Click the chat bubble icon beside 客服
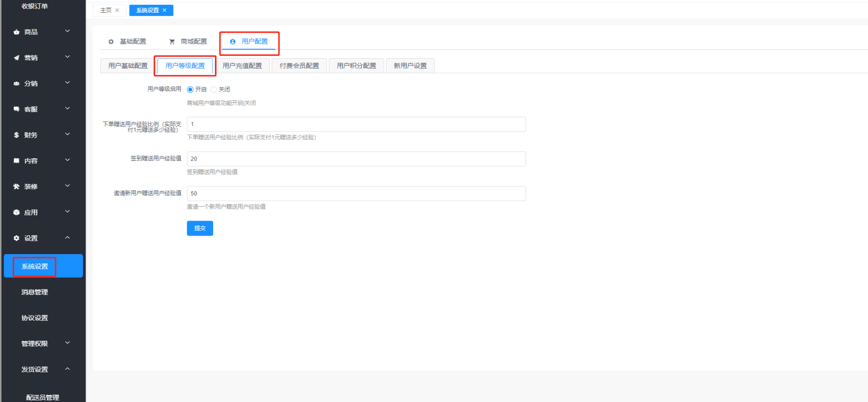 [17, 109]
